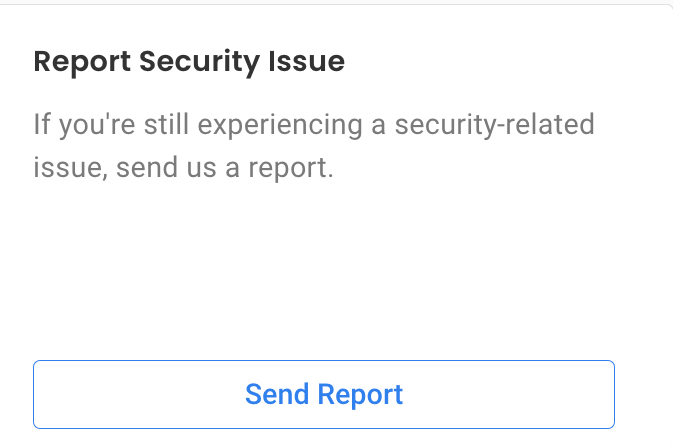The height and width of the screenshot is (445, 673).
Task: Click the word "Send" on the blue-outlined button
Action: (x=277, y=394)
